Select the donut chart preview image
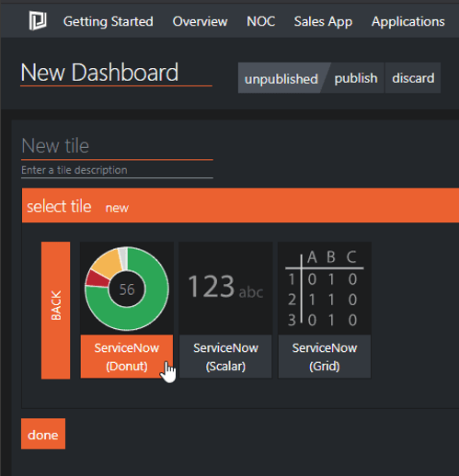This screenshot has width=459, height=476. (x=127, y=289)
